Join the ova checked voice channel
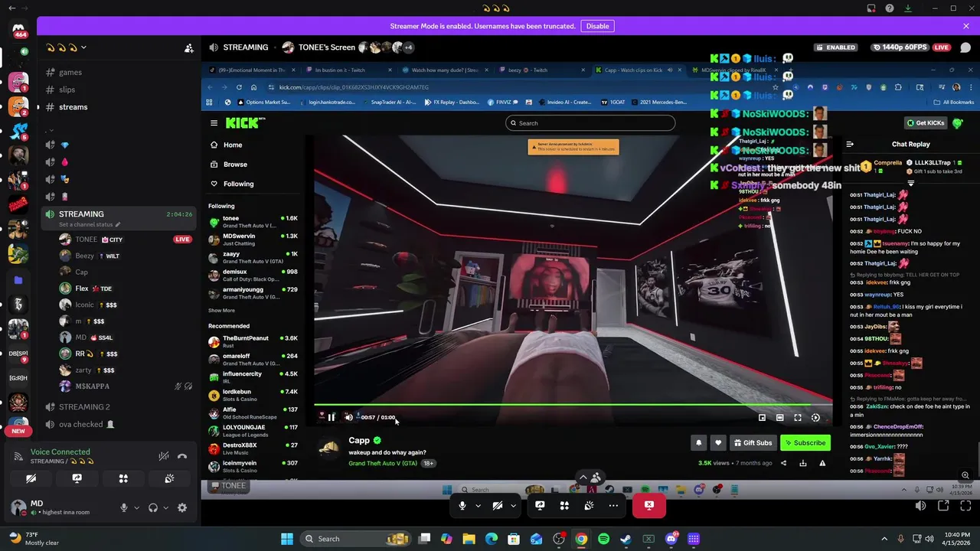Viewport: 980px width, 551px height. (x=81, y=424)
